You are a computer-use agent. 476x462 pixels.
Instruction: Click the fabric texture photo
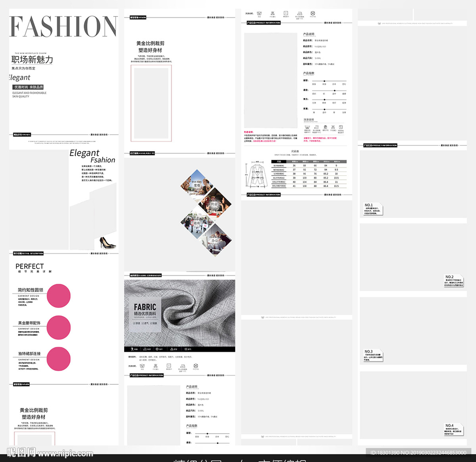pos(179,313)
